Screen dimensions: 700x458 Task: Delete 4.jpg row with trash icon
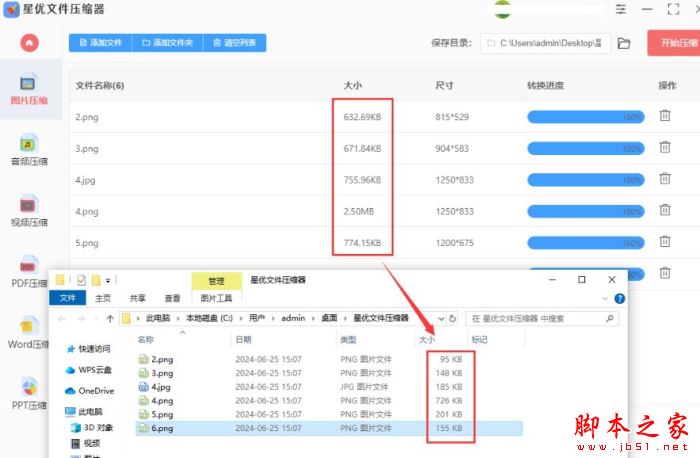[665, 179]
